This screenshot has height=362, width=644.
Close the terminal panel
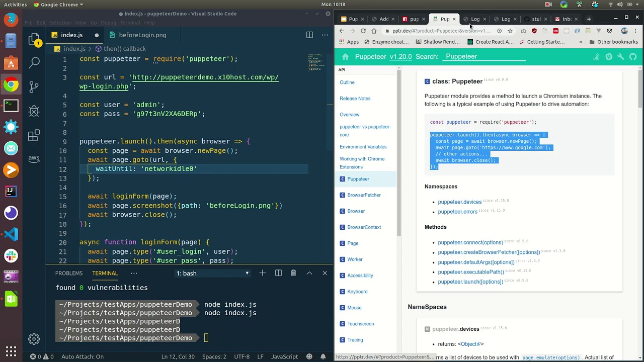[x=325, y=273]
